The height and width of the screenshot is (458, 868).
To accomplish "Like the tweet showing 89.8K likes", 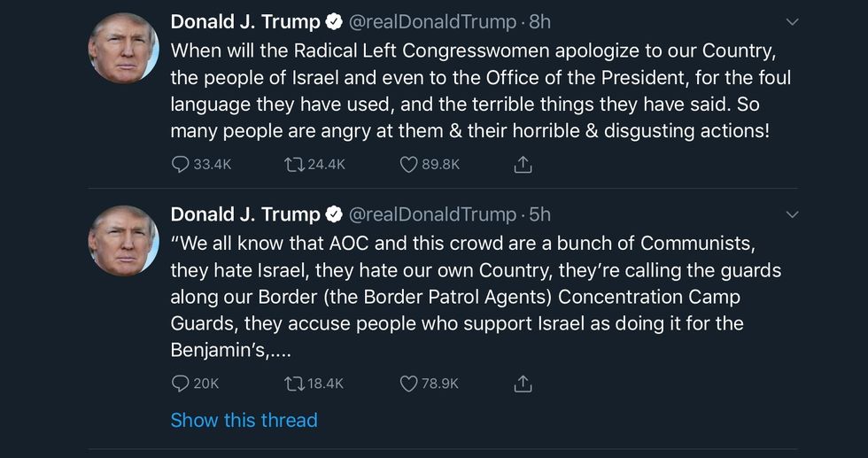I will [x=408, y=164].
